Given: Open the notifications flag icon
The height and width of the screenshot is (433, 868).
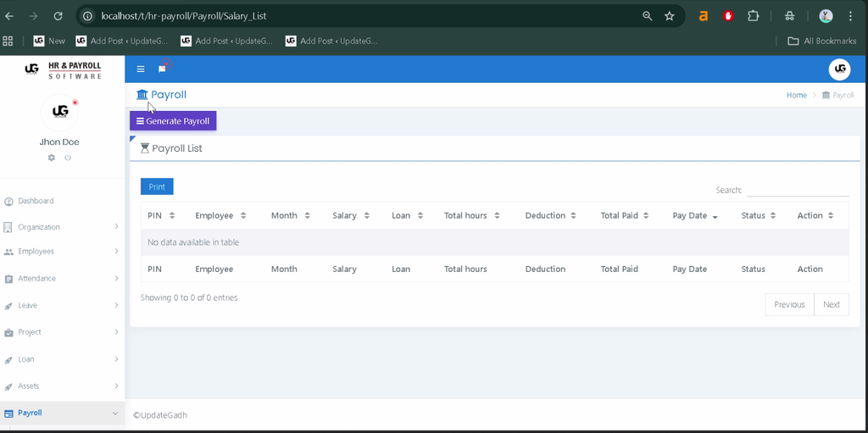Looking at the screenshot, I should [x=162, y=69].
